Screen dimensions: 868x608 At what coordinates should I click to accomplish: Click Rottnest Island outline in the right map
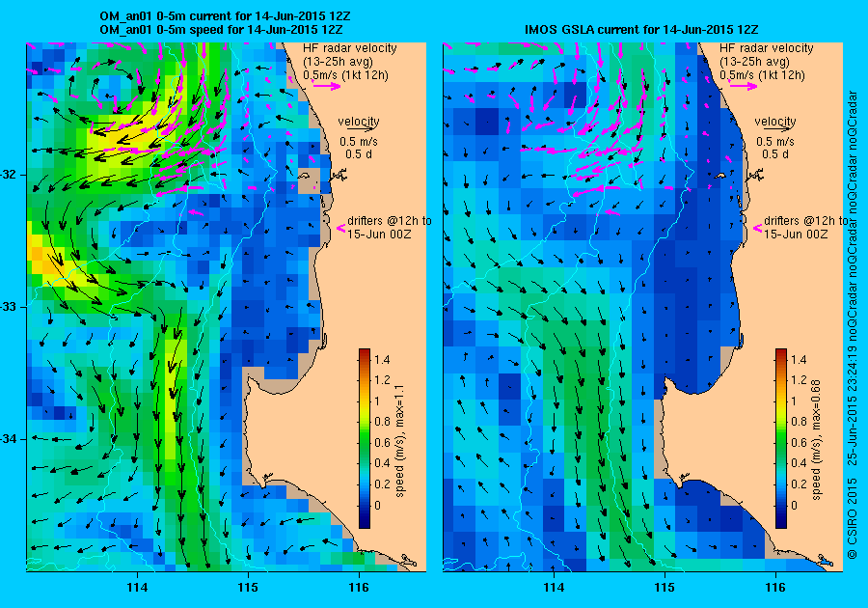(720, 176)
